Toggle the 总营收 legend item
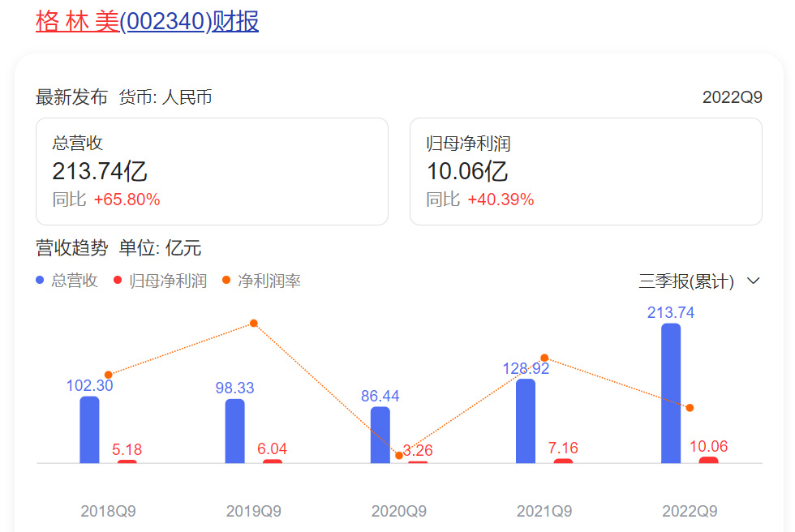This screenshot has height=532, width=795. point(67,281)
